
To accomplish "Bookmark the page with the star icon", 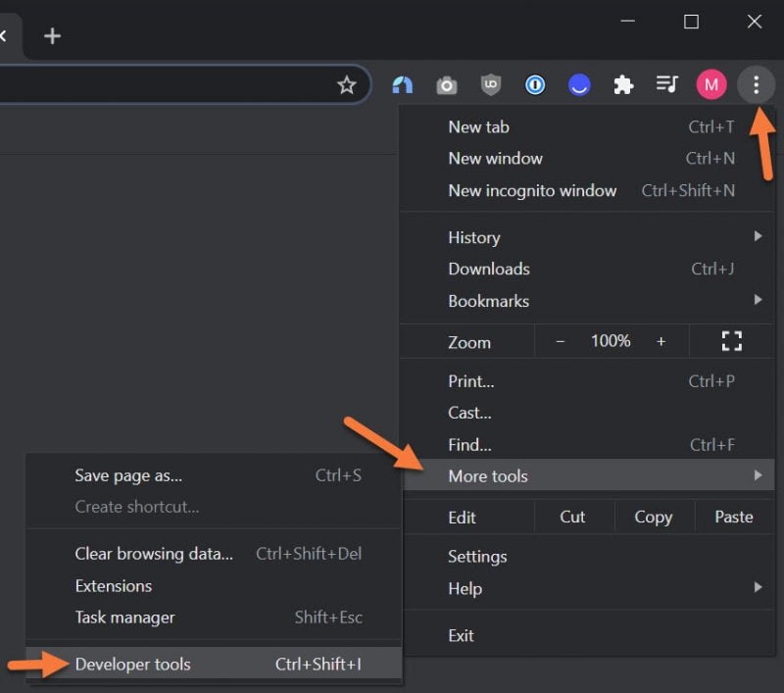I will coord(348,85).
